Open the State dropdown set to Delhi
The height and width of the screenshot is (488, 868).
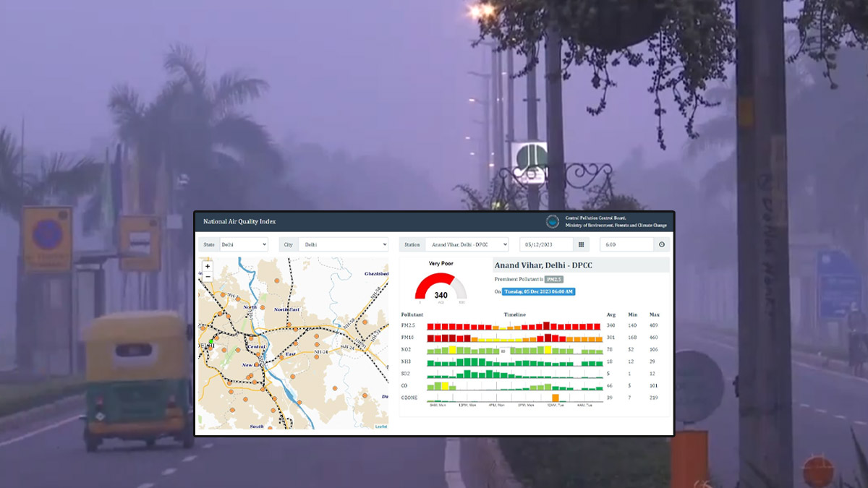pos(244,244)
